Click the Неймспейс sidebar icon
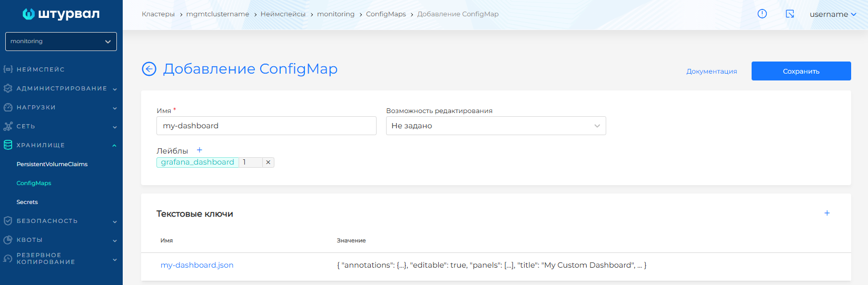 coord(8,69)
